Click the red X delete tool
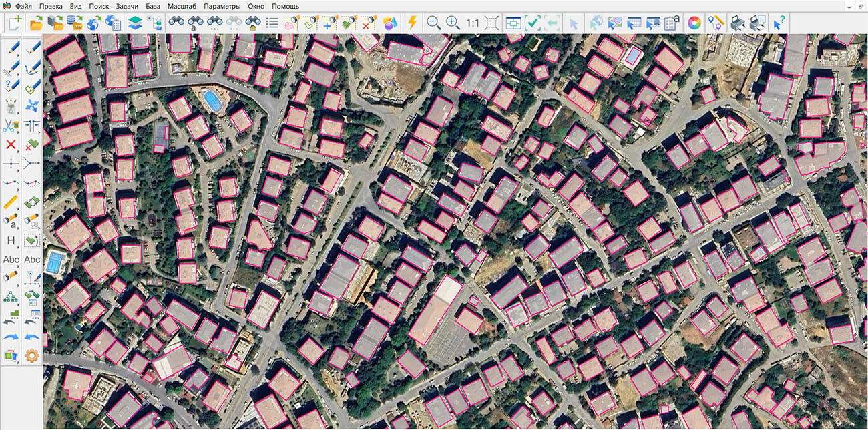The image size is (868, 430). click(x=11, y=144)
